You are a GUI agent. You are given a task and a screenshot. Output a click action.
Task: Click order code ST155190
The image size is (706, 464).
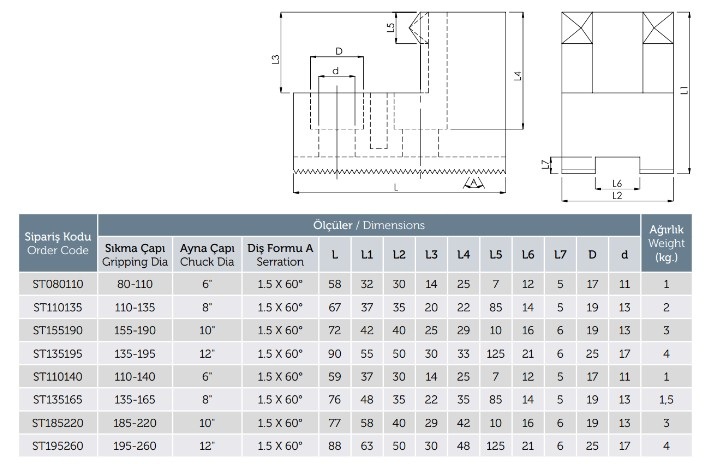(x=58, y=331)
